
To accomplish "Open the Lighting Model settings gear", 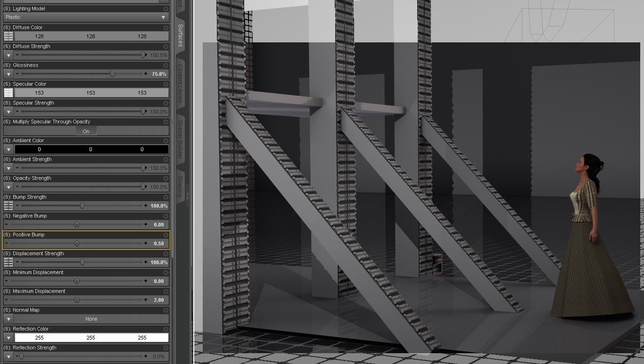I will (165, 8).
